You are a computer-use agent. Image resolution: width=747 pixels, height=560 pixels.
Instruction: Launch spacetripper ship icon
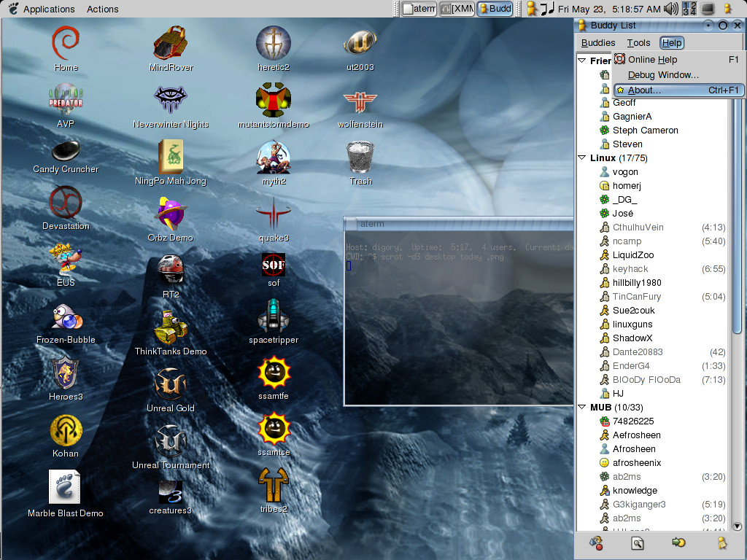pos(274,316)
